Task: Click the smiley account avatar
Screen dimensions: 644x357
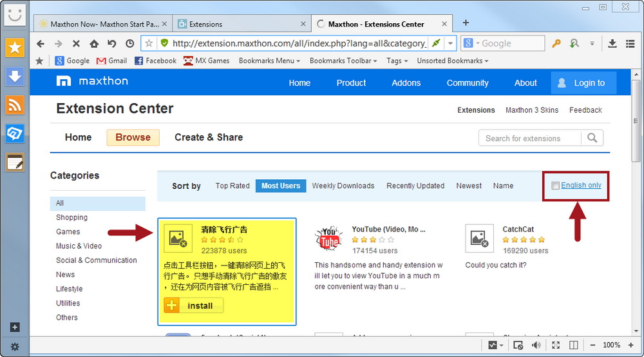Action: pos(15,14)
